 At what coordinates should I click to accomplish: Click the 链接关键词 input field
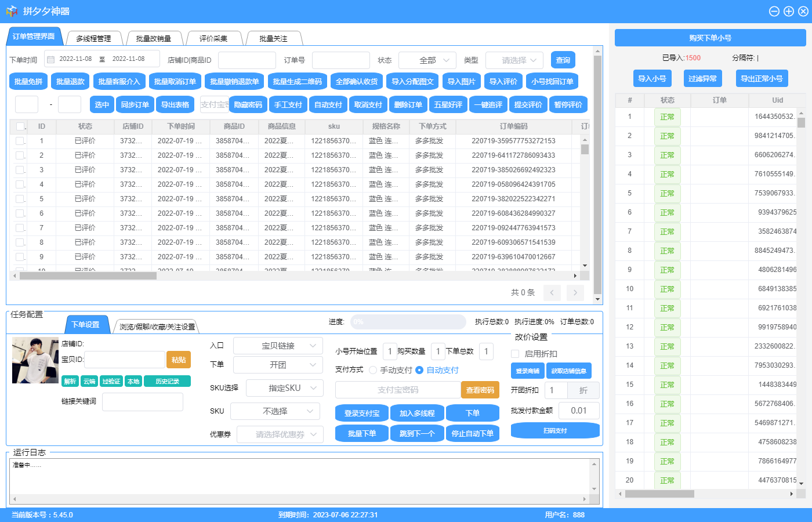143,402
